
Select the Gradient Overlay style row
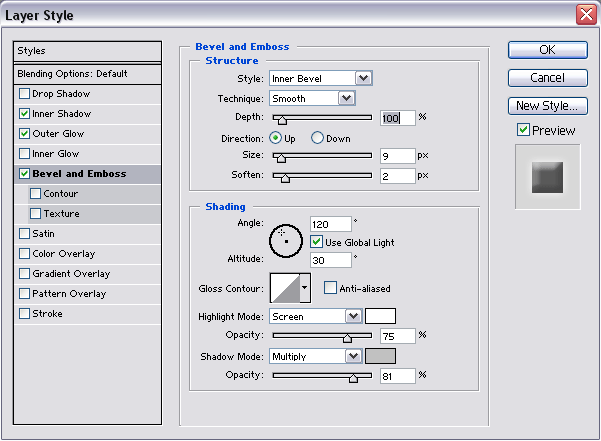(x=87, y=274)
